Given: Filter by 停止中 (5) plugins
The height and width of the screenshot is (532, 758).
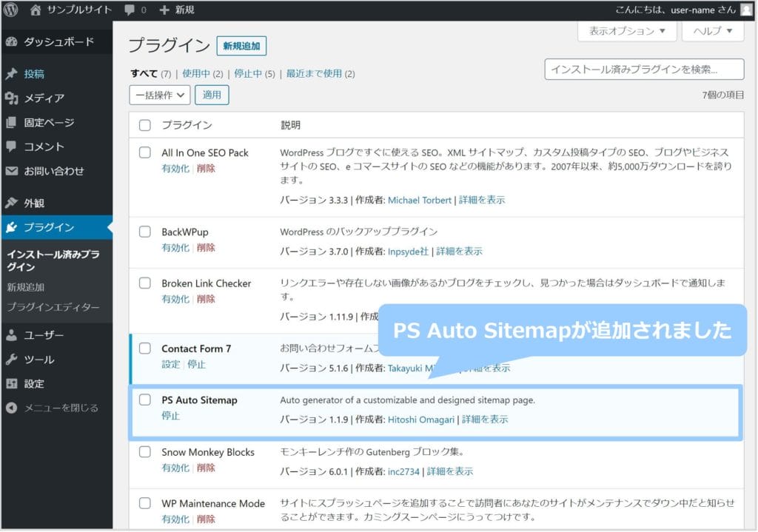Looking at the screenshot, I should (x=255, y=74).
